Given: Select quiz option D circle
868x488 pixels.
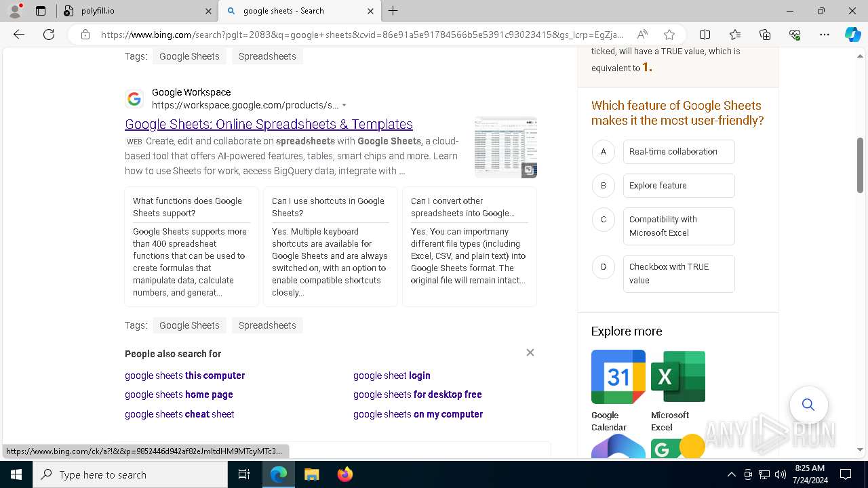Looking at the screenshot, I should (604, 267).
